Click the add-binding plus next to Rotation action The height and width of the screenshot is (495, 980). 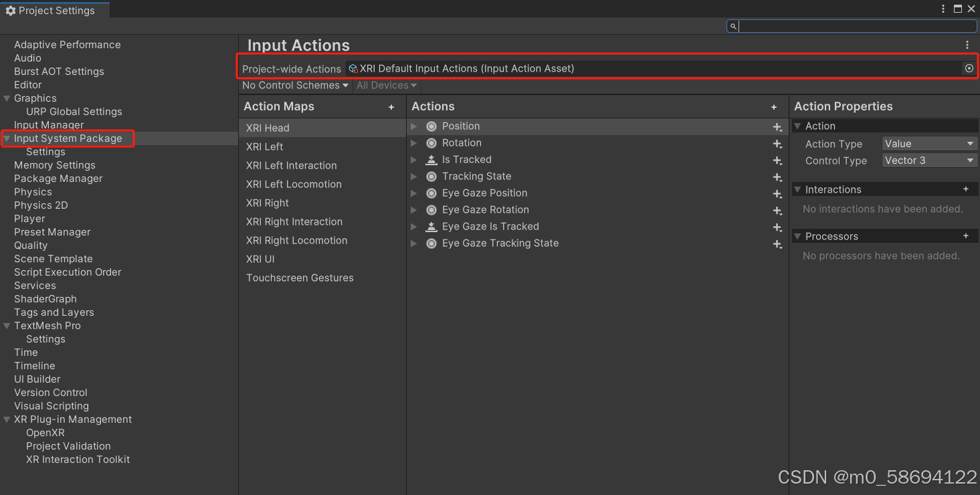[x=777, y=143]
